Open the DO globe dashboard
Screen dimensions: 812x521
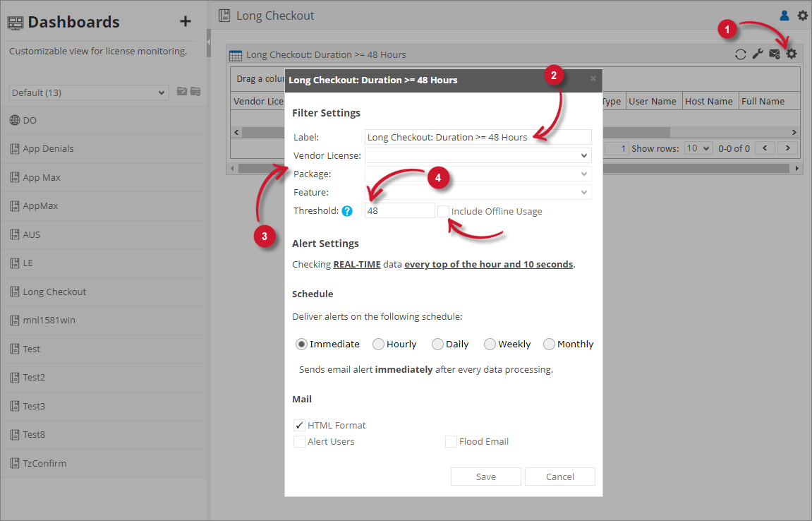coord(104,120)
